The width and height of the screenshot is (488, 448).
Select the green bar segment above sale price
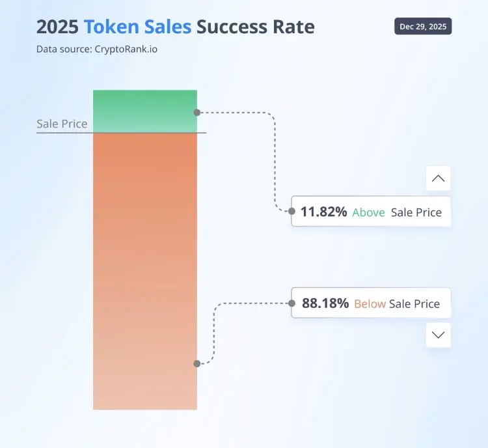tap(144, 111)
